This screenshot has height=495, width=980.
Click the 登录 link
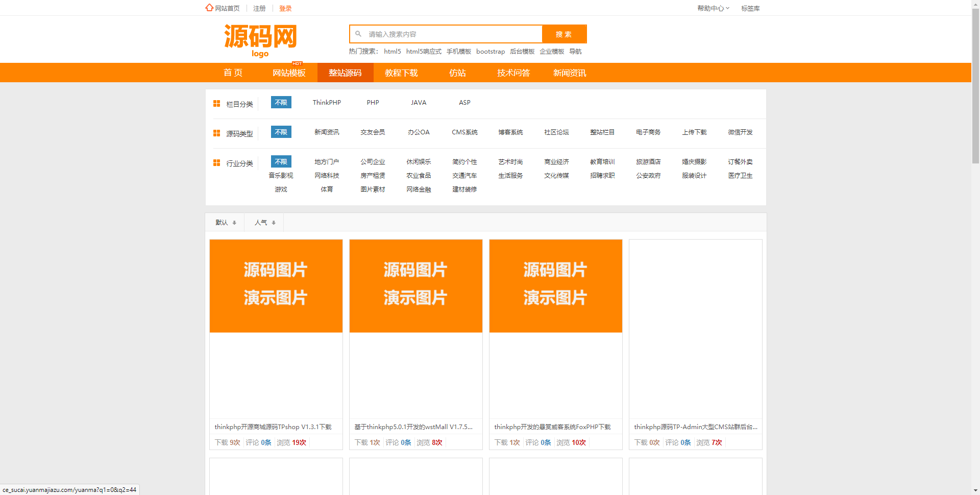pos(285,8)
